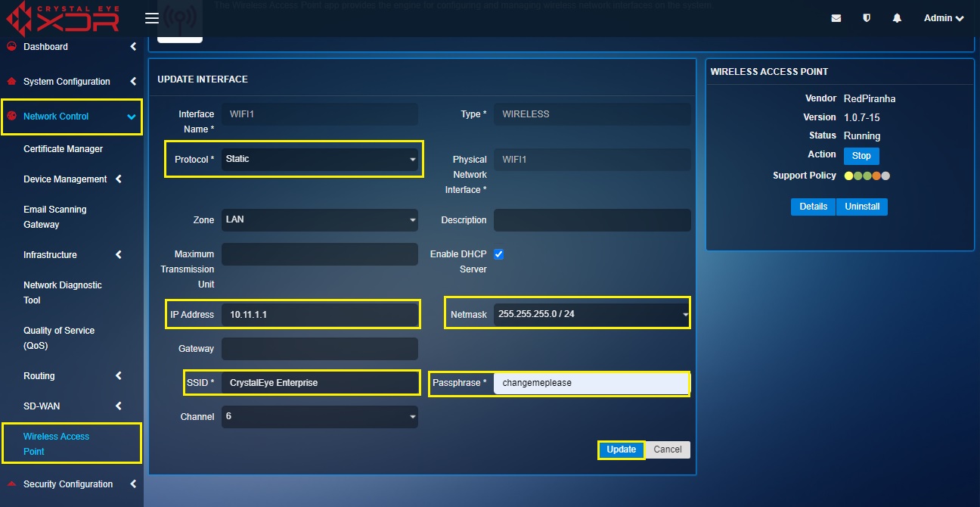Click the System Configuration menu label
Screen dimensions: 980x507
click(67, 82)
